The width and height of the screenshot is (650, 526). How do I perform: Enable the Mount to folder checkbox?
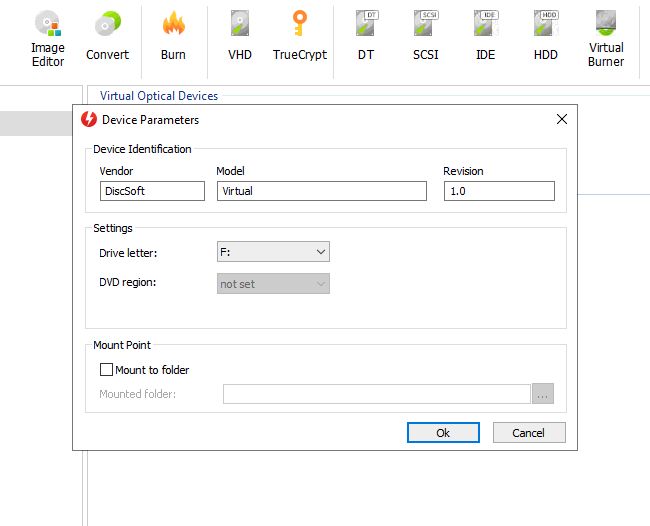106,369
